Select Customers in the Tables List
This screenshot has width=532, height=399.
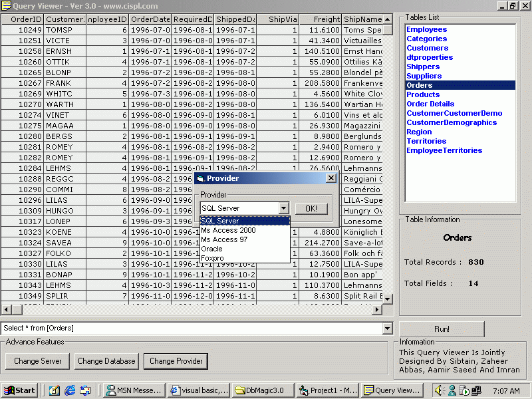(427, 48)
